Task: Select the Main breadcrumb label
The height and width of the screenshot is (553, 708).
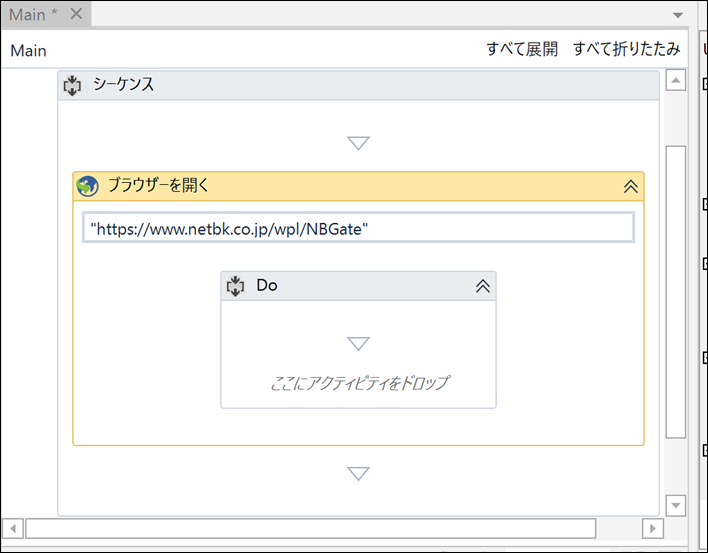Action: click(28, 51)
